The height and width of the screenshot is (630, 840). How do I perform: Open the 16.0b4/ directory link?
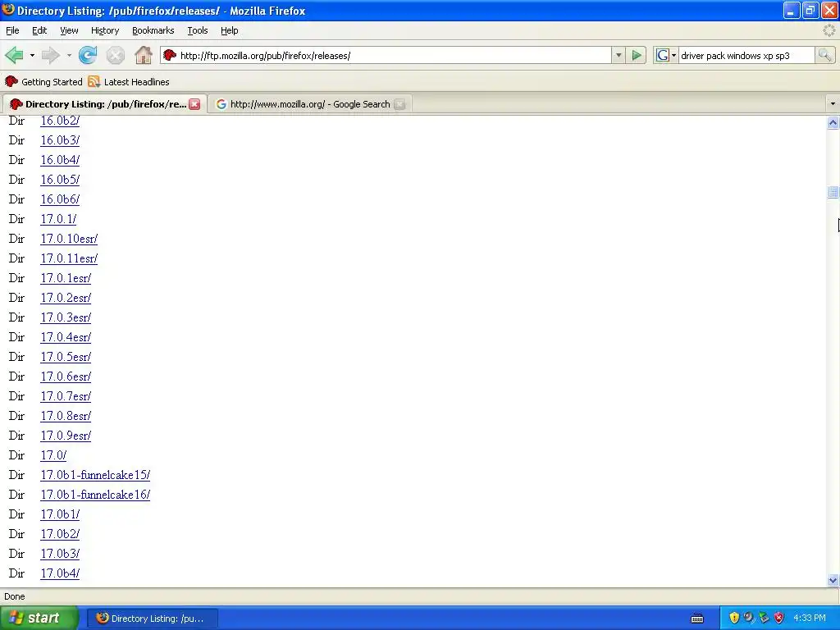point(60,160)
